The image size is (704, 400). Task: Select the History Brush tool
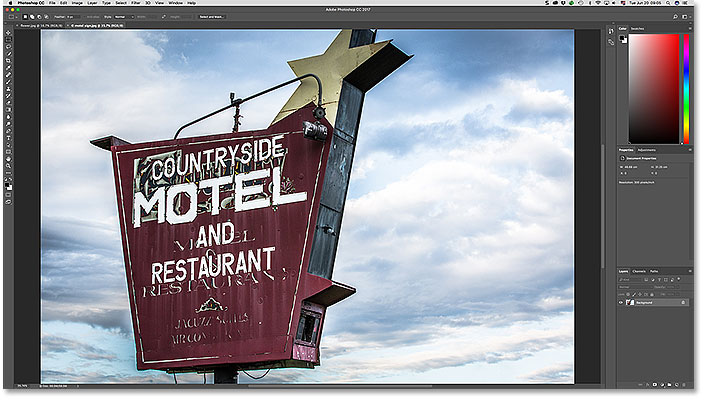[9, 96]
